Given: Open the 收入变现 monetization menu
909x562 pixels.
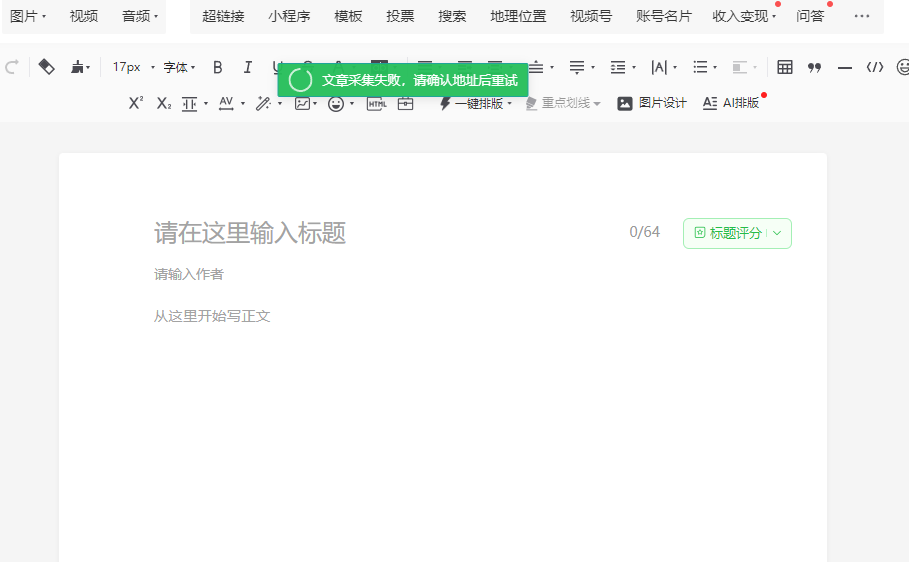Looking at the screenshot, I should pyautogui.click(x=744, y=16).
